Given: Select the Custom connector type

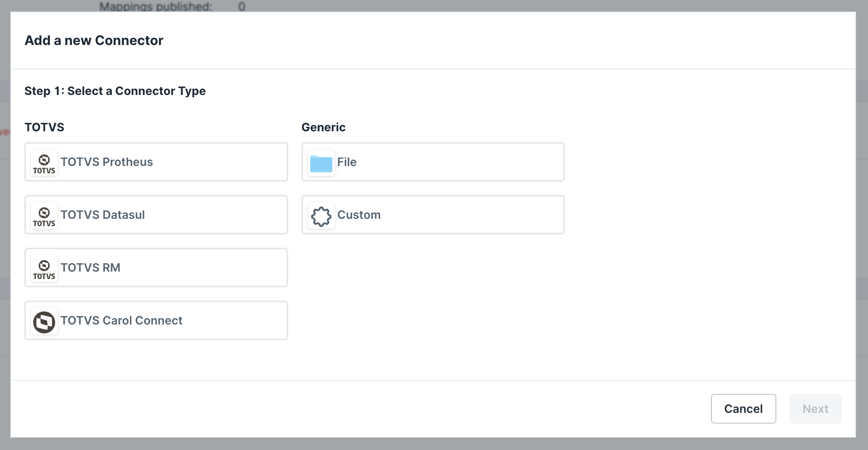Looking at the screenshot, I should [x=433, y=215].
